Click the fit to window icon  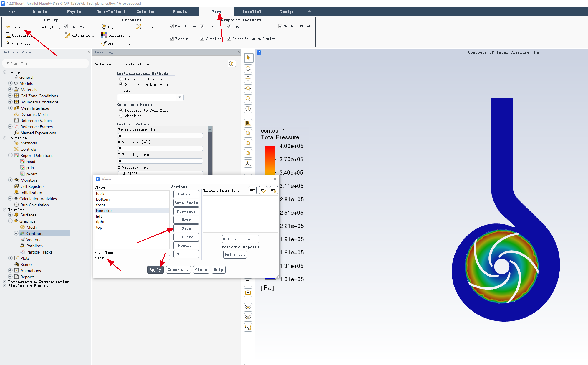point(248,133)
